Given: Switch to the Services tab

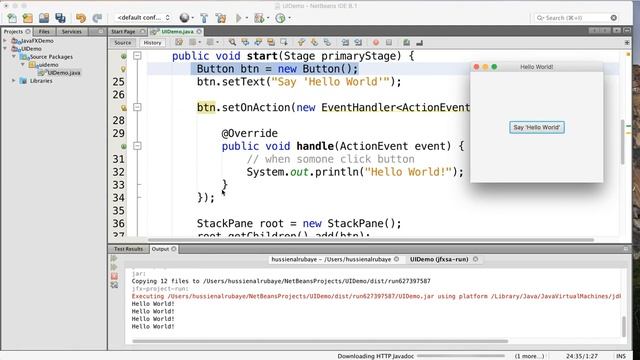Looking at the screenshot, I should pyautogui.click(x=72, y=31).
